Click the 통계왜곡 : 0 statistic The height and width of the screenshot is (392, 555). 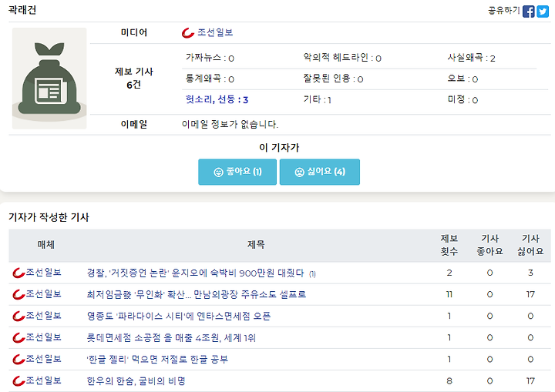[210, 79]
